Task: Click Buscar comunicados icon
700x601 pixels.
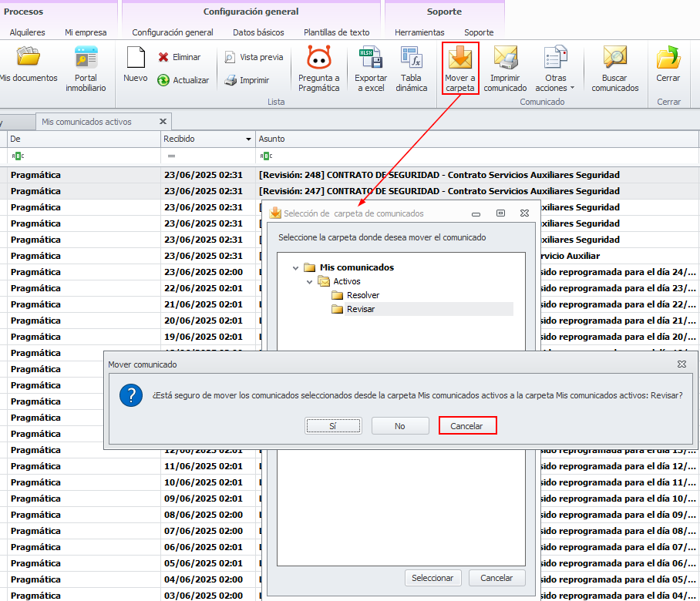Action: tap(614, 57)
